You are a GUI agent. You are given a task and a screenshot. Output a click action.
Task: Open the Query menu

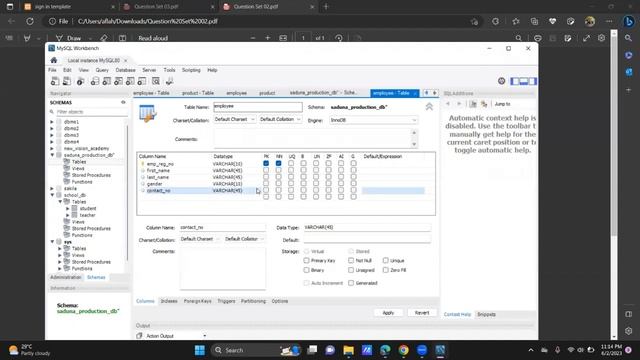pyautogui.click(x=102, y=70)
